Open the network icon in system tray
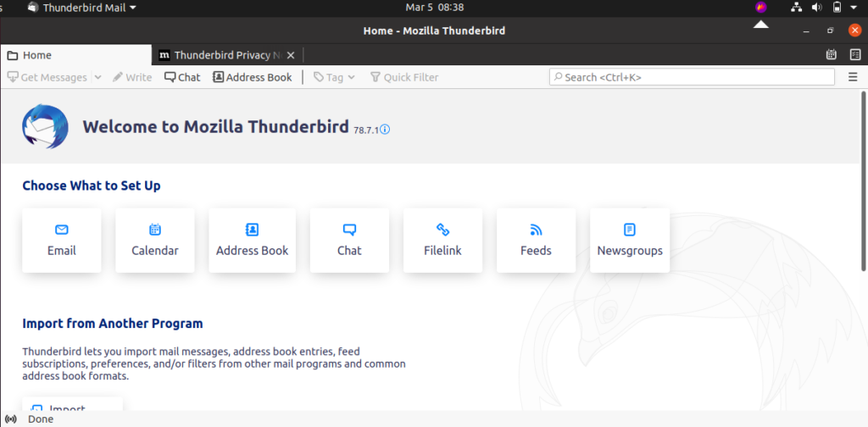Image resolution: width=868 pixels, height=427 pixels. click(797, 8)
